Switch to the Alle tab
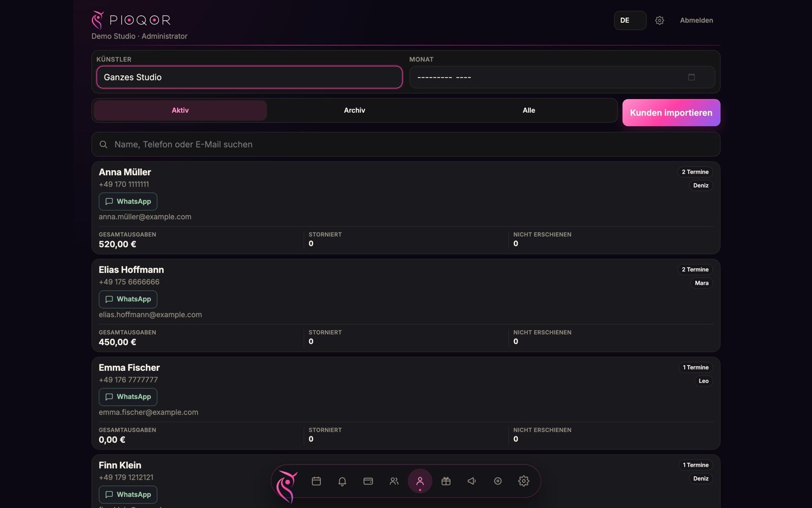Image resolution: width=812 pixels, height=508 pixels. [x=529, y=110]
